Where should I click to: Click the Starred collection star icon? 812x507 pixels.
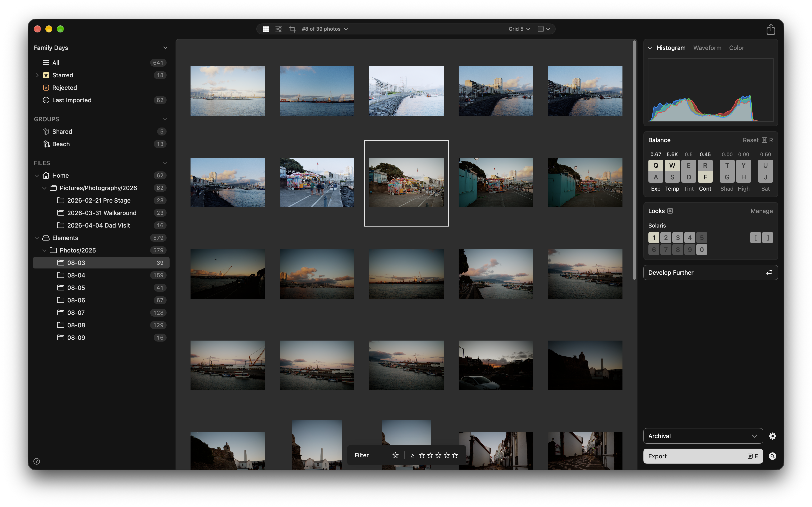pyautogui.click(x=46, y=75)
